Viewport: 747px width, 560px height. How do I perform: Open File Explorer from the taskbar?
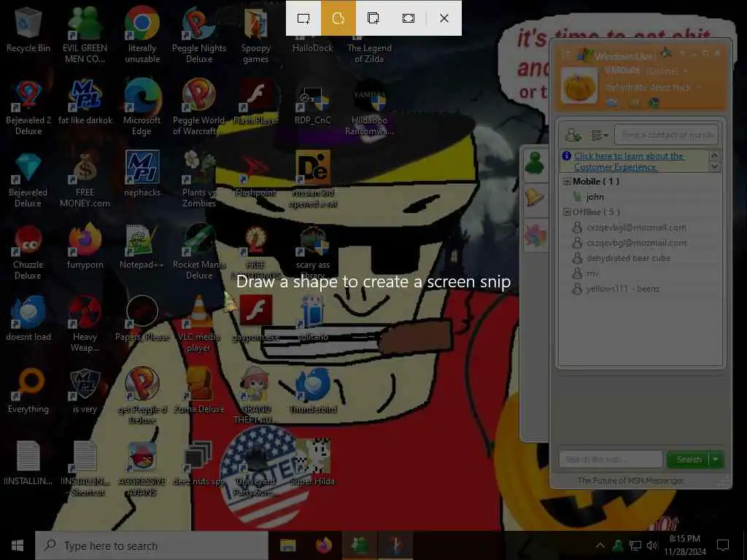click(x=287, y=545)
